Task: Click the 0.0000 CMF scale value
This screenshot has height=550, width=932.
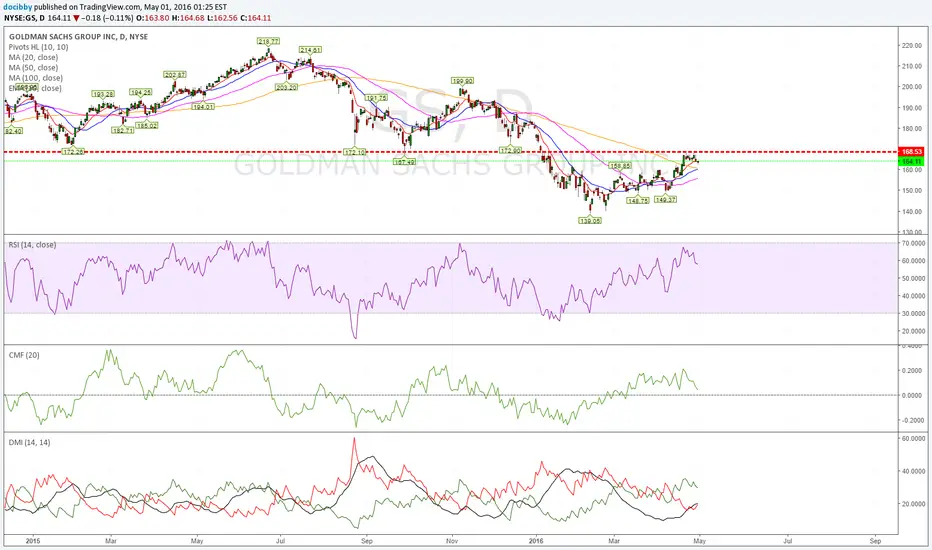Action: [912, 395]
